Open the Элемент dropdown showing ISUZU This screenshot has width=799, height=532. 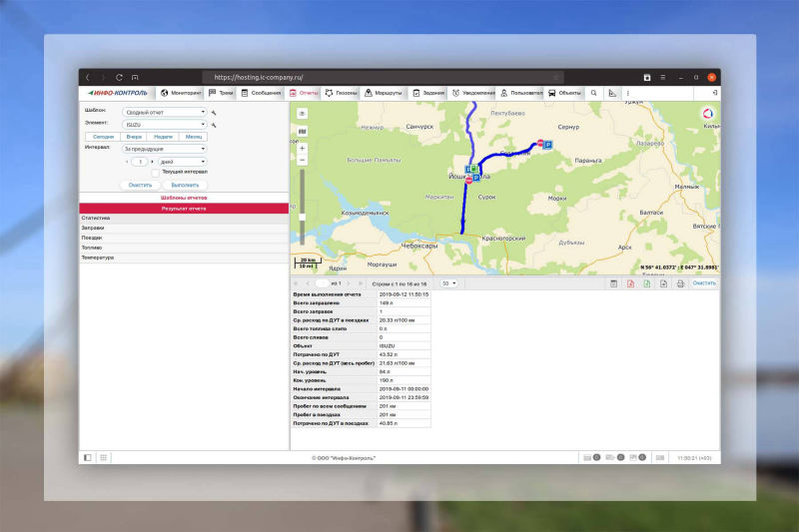165,125
